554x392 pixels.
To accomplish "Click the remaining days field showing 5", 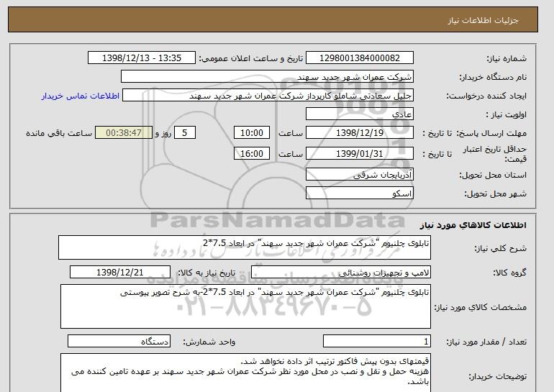I will point(184,133).
